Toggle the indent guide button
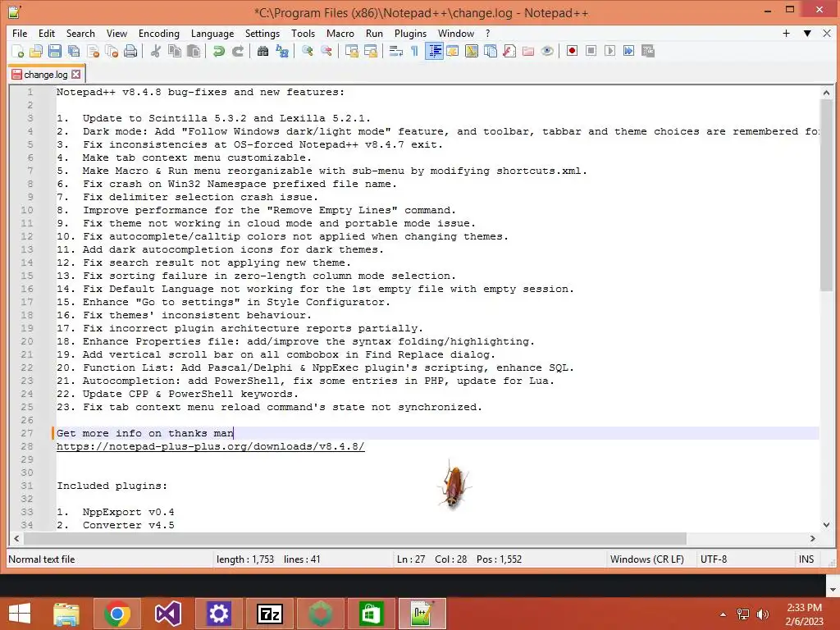Image resolution: width=840 pixels, height=630 pixels. 434,51
